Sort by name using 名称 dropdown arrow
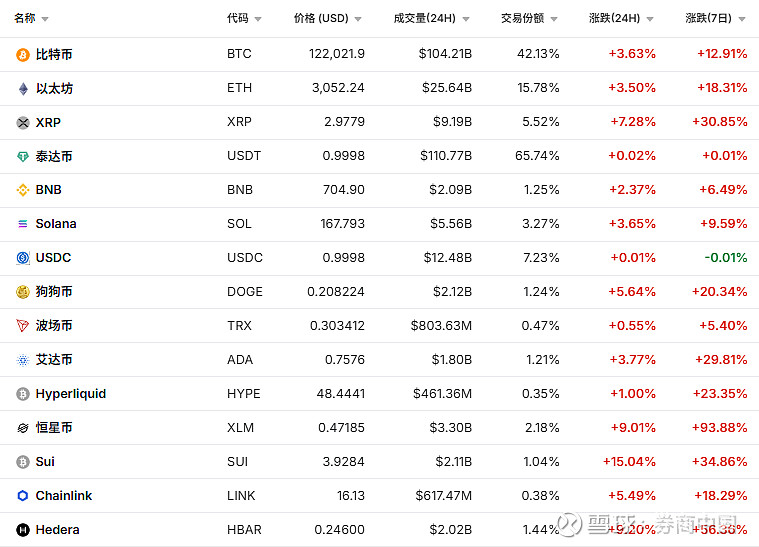This screenshot has height=547, width=759. click(45, 19)
